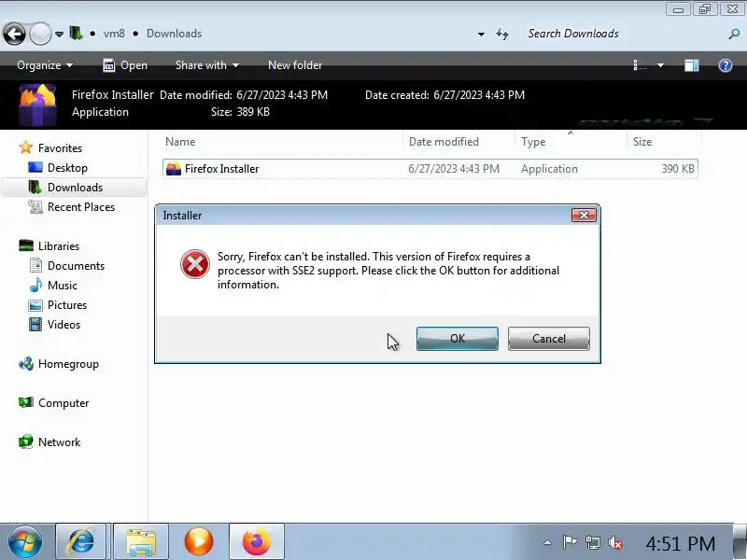
Task: Create a New folder
Action: click(x=295, y=65)
